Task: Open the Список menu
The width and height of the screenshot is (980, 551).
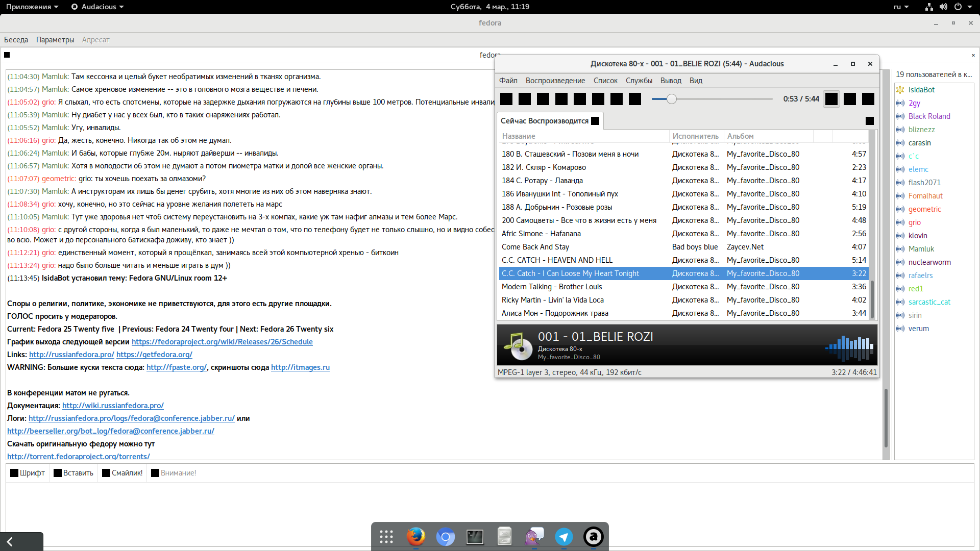Action: pyautogui.click(x=605, y=81)
